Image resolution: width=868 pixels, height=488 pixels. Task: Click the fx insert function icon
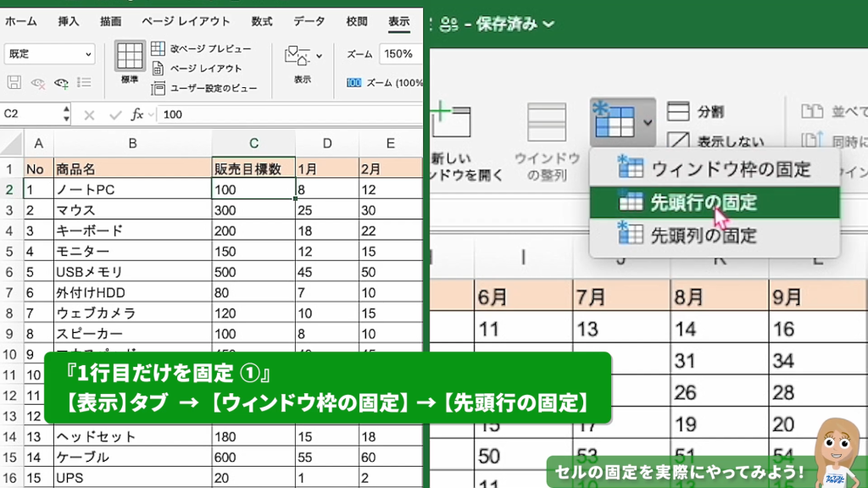[136, 114]
